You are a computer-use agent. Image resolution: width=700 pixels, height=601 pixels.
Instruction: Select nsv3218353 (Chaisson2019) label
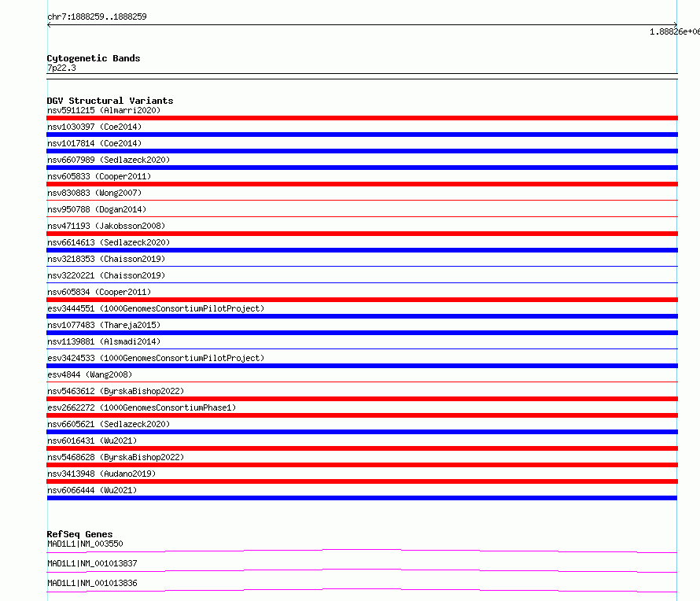(x=106, y=259)
